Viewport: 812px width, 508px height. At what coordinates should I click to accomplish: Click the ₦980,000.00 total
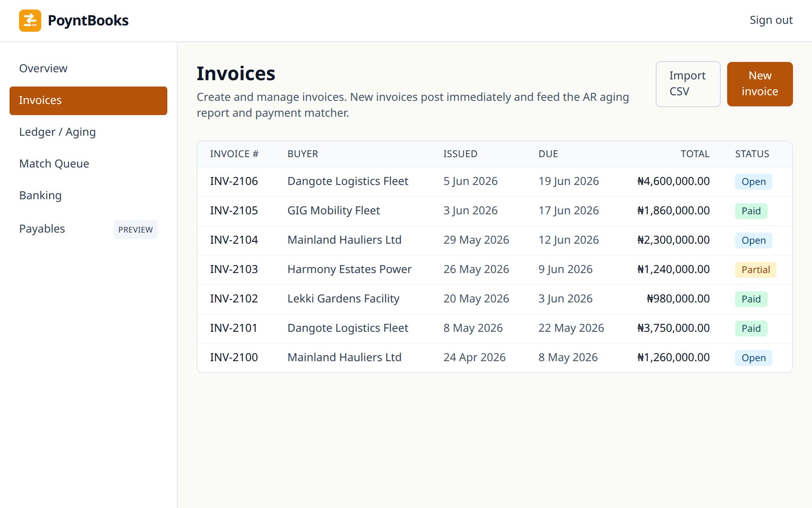pyautogui.click(x=678, y=299)
